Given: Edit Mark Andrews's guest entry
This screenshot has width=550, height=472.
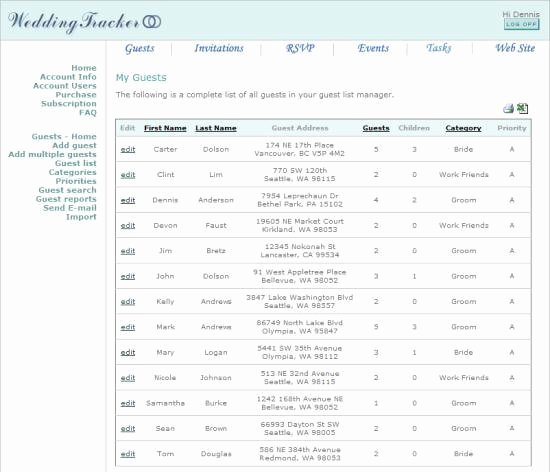Looking at the screenshot, I should pyautogui.click(x=128, y=327).
